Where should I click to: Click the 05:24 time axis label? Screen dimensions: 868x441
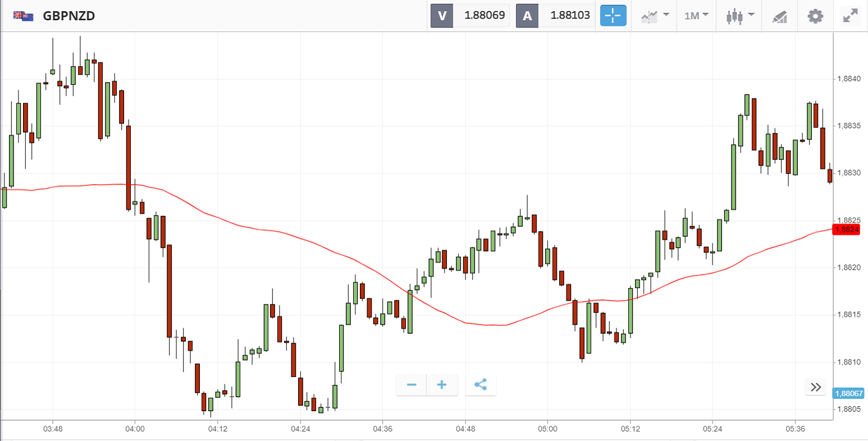[x=712, y=429]
